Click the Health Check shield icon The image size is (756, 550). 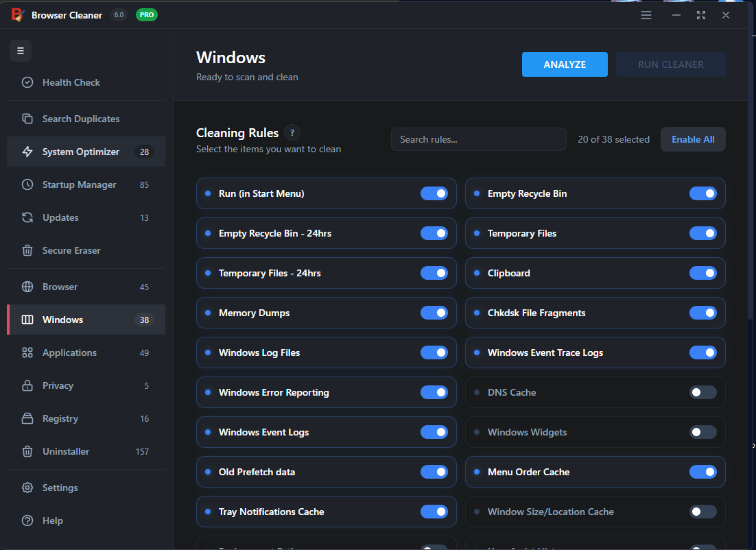pyautogui.click(x=27, y=82)
